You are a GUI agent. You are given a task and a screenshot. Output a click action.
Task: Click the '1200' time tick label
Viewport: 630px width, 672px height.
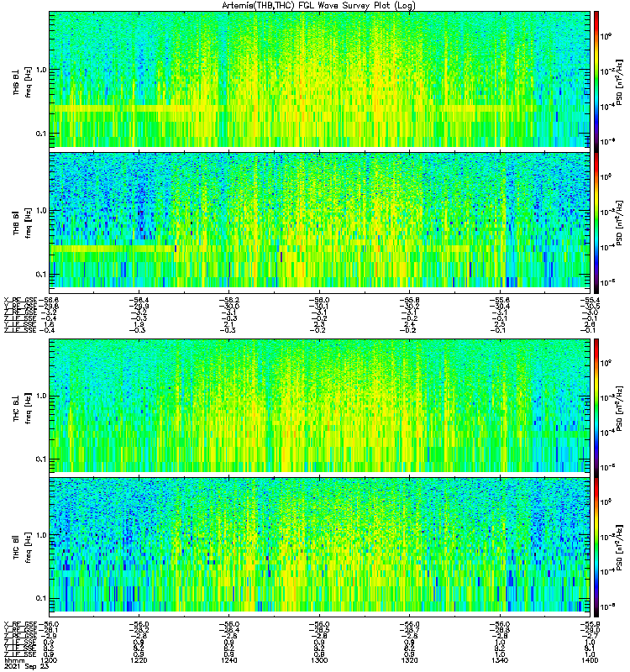(x=49, y=660)
